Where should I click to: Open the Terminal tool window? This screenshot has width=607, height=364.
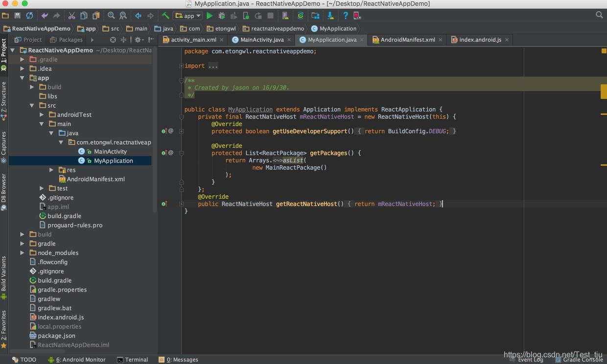pyautogui.click(x=132, y=360)
